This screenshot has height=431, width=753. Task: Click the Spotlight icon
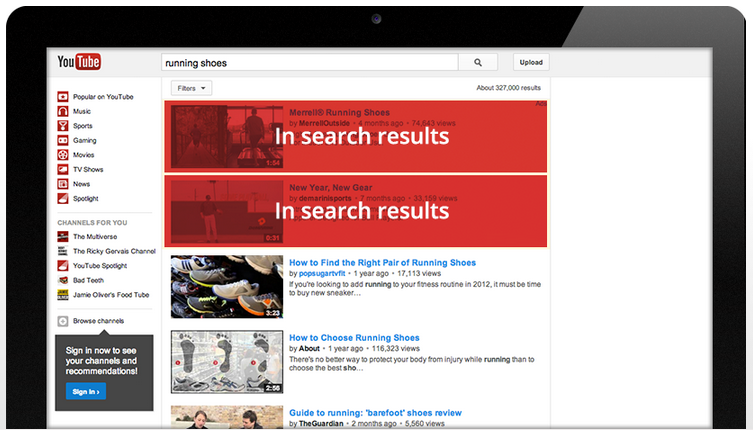tap(63, 198)
